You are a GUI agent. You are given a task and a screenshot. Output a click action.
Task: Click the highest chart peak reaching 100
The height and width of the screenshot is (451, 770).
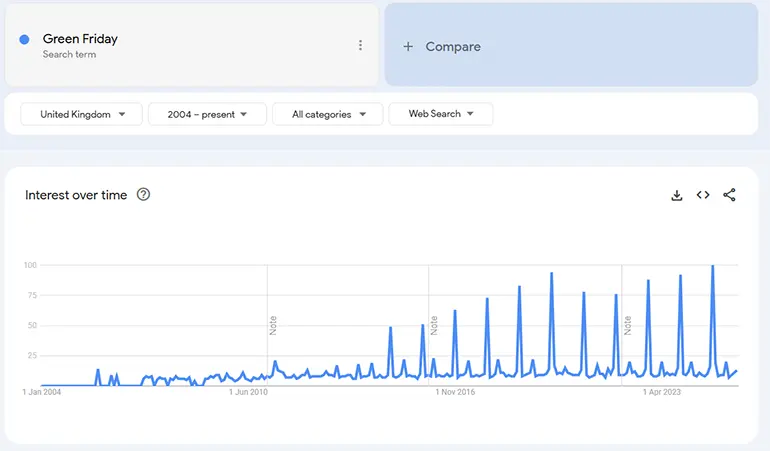click(712, 267)
